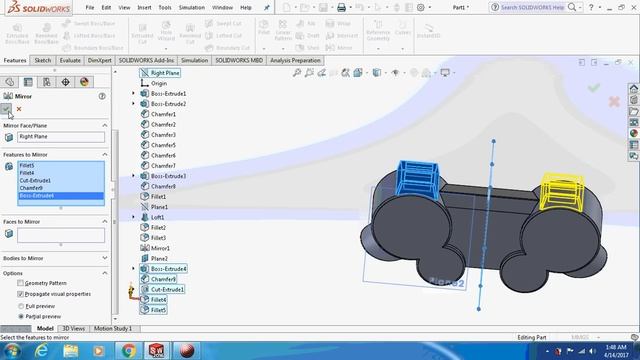Switch to the SOLIDWORKS Add-Ins tab
The height and width of the screenshot is (360, 640).
tap(146, 60)
